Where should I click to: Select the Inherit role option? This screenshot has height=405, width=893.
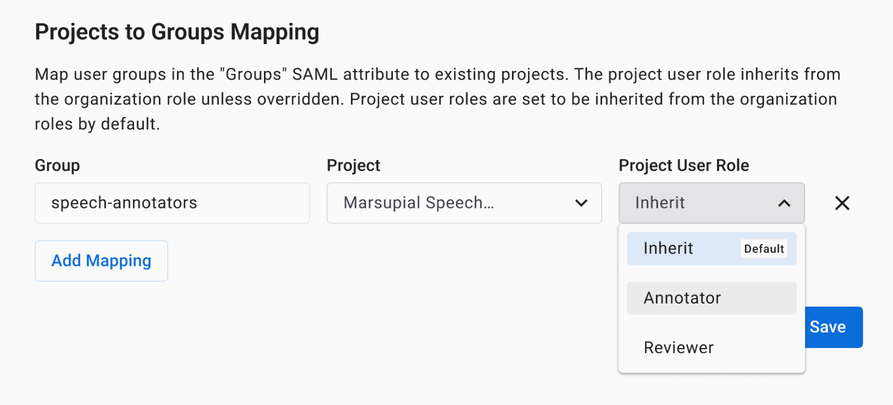point(668,249)
